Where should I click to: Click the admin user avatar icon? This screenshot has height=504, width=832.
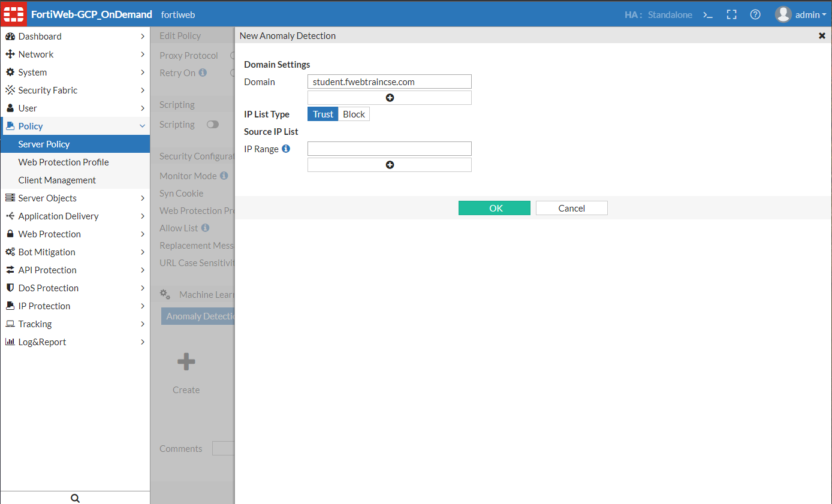[783, 14]
